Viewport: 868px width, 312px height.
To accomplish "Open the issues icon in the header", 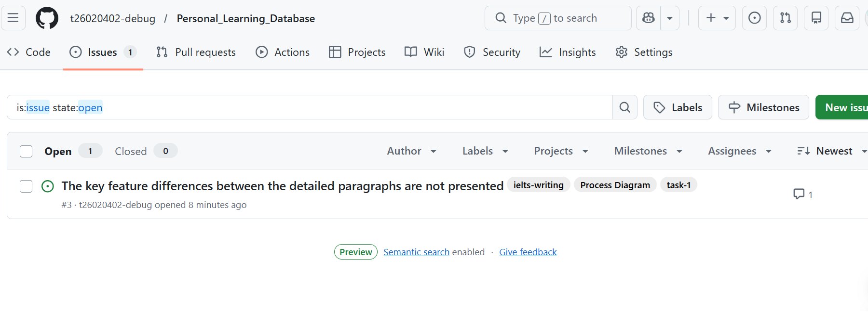I will pyautogui.click(x=754, y=18).
